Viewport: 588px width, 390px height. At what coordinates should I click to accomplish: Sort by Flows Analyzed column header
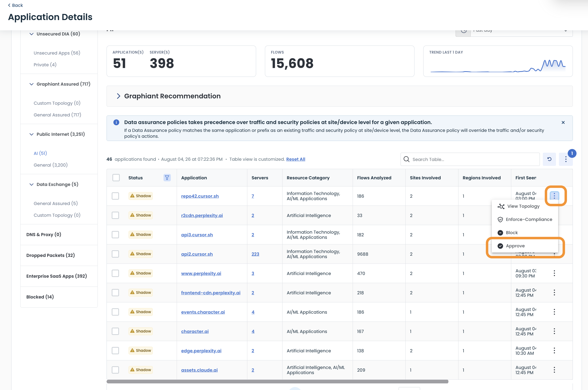[374, 178]
